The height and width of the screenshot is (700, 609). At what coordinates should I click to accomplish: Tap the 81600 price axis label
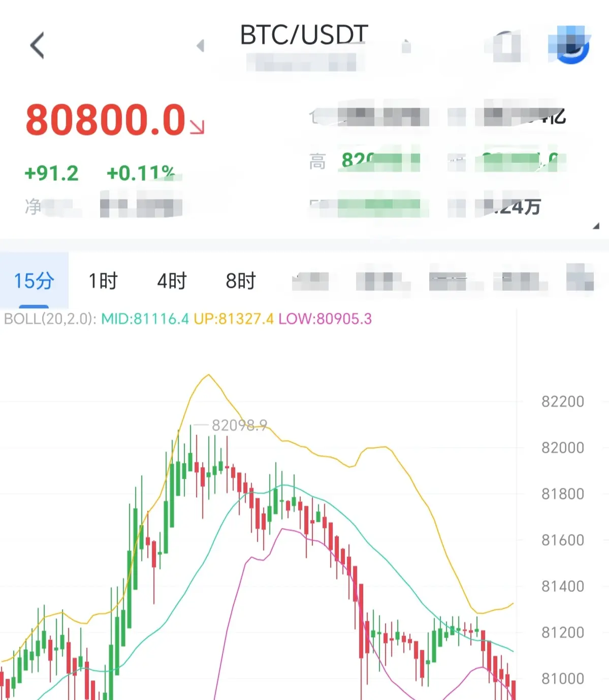[x=563, y=540]
